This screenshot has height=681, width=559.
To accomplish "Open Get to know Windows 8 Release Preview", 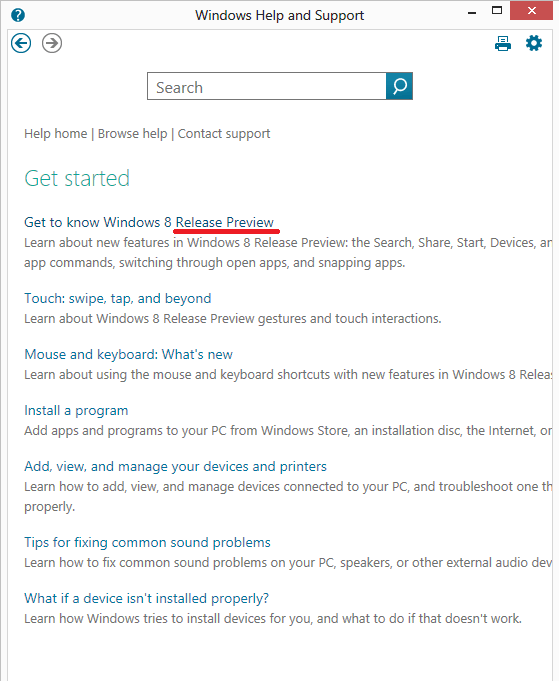I will tap(149, 222).
